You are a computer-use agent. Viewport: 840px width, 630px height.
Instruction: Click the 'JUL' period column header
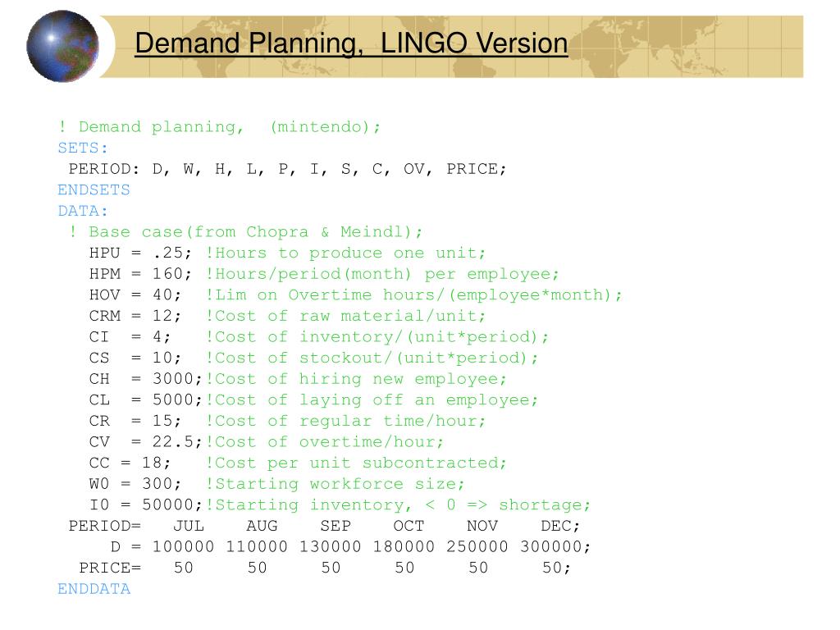188,526
